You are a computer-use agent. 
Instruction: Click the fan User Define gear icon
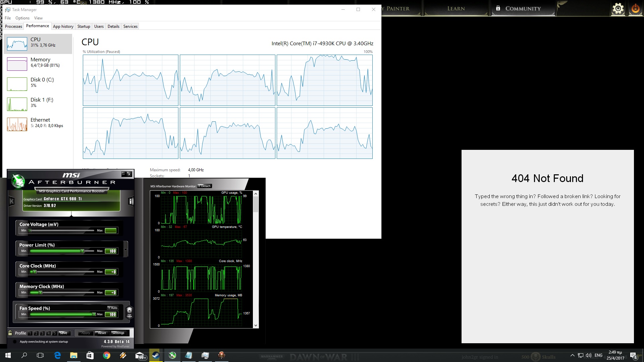129,312
